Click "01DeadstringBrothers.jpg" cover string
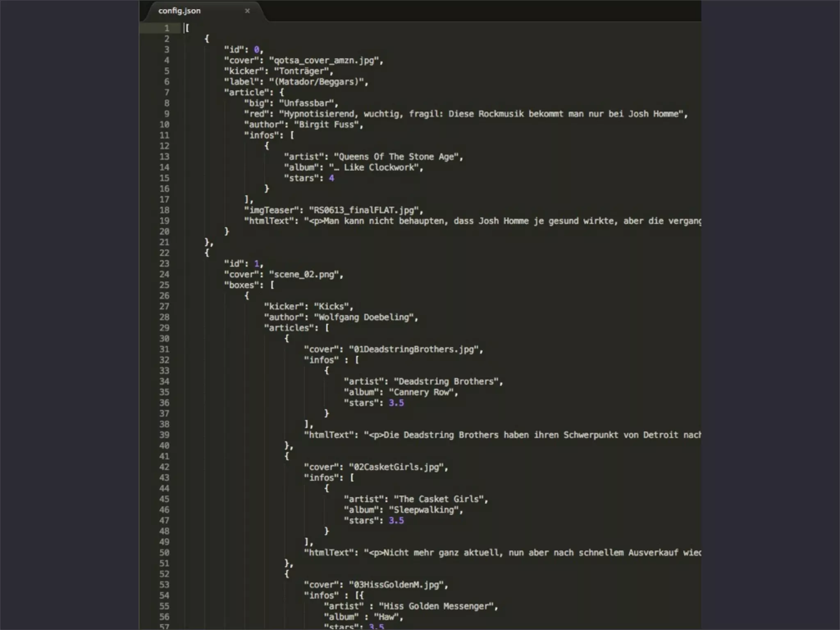The image size is (840, 630). [413, 349]
